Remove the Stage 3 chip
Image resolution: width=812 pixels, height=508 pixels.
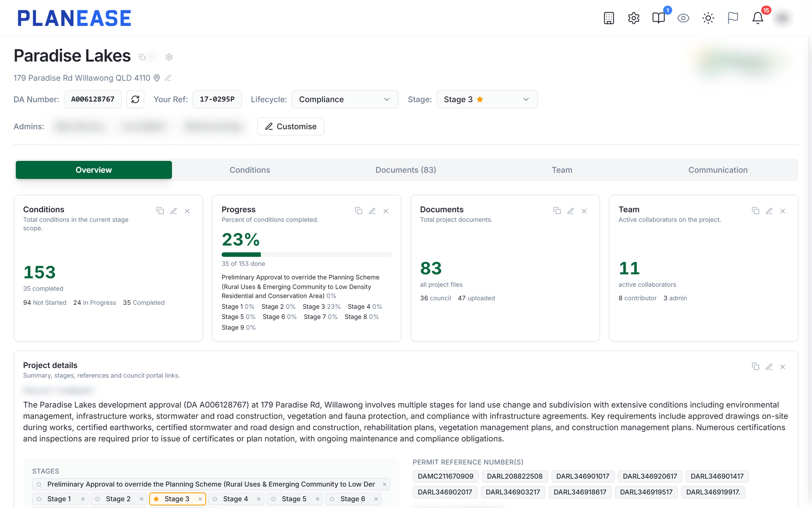point(200,499)
